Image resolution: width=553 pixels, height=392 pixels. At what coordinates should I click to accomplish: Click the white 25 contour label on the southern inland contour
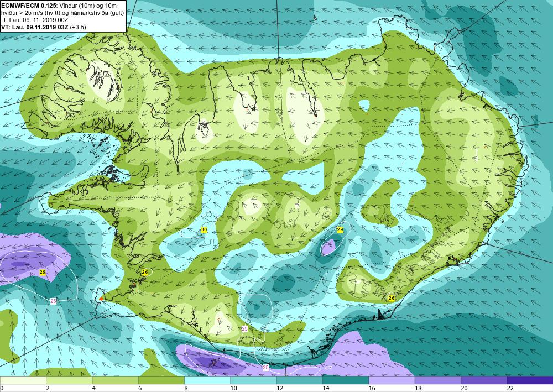click(244, 328)
